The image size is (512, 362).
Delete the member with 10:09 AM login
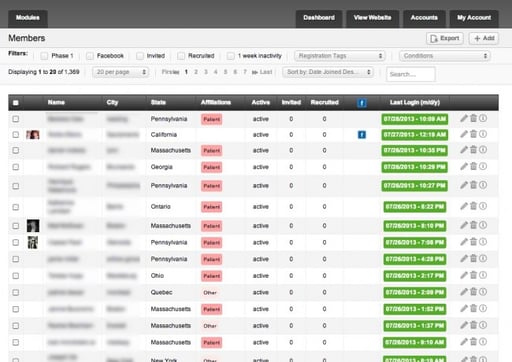[x=473, y=118]
